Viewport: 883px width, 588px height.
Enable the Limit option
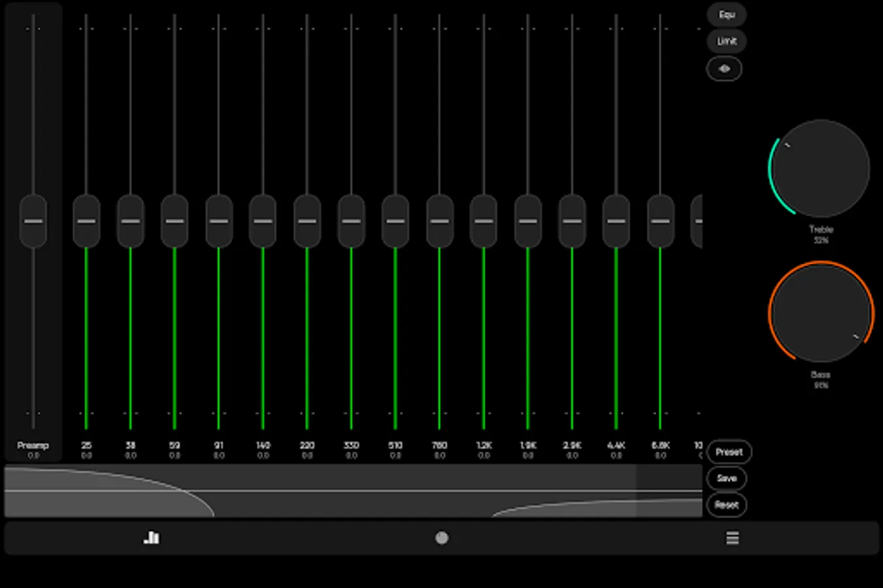726,41
